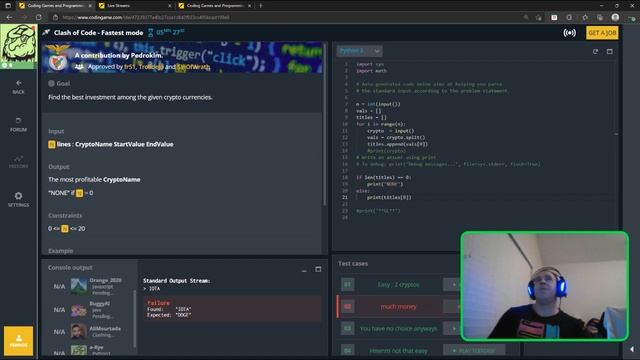
Task: Click the yellow profile button in the sidebar
Action: click(x=18, y=341)
